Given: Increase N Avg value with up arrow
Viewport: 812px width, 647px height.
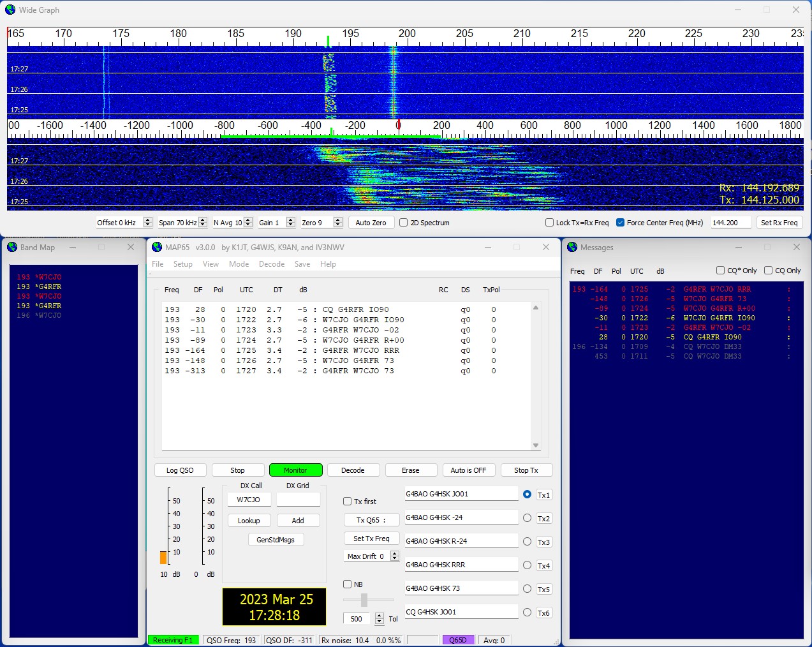Looking at the screenshot, I should (247, 220).
